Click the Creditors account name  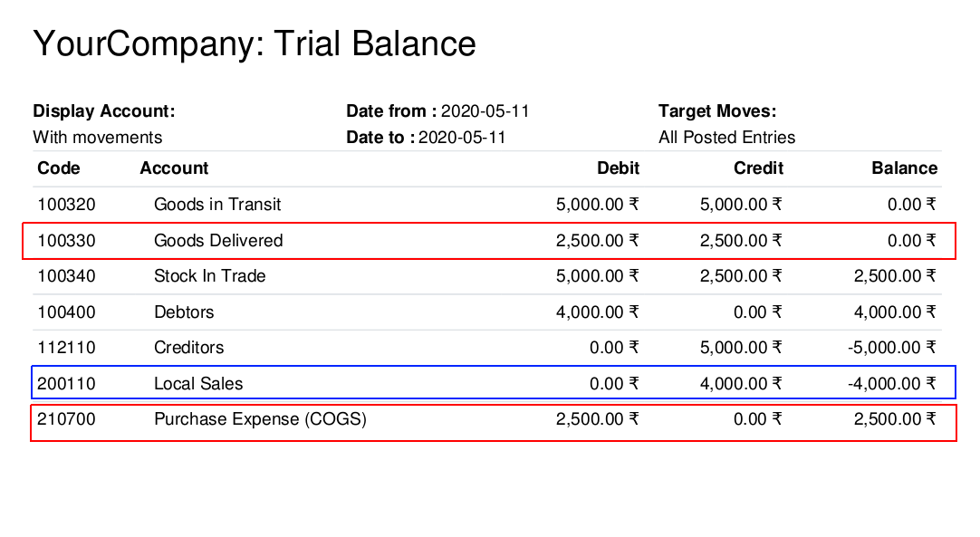(188, 348)
